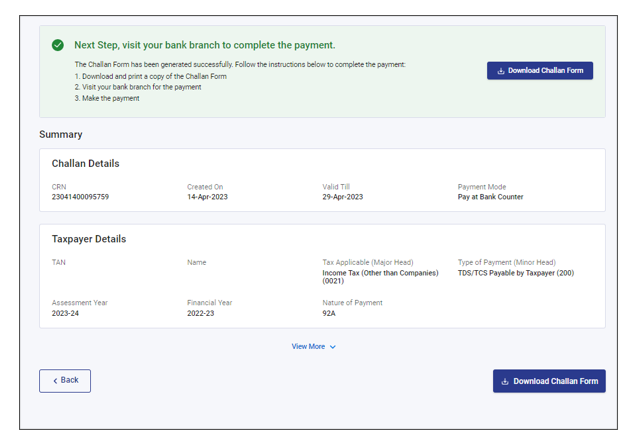The height and width of the screenshot is (447, 637).
Task: Click the Valid Till date 29-Apr-2023
Action: point(342,197)
